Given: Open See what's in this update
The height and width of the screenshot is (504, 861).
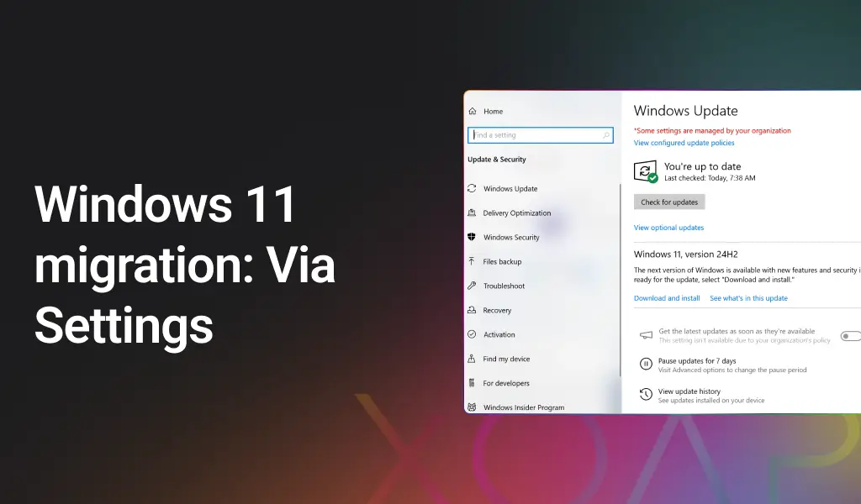Looking at the screenshot, I should [x=748, y=297].
